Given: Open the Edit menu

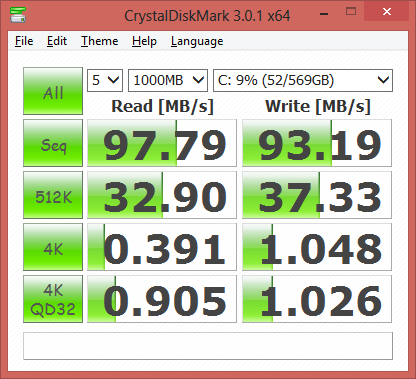Looking at the screenshot, I should tap(57, 41).
